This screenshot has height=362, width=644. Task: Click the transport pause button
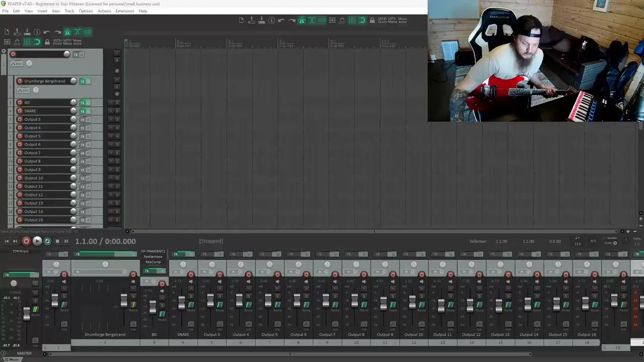(x=66, y=241)
